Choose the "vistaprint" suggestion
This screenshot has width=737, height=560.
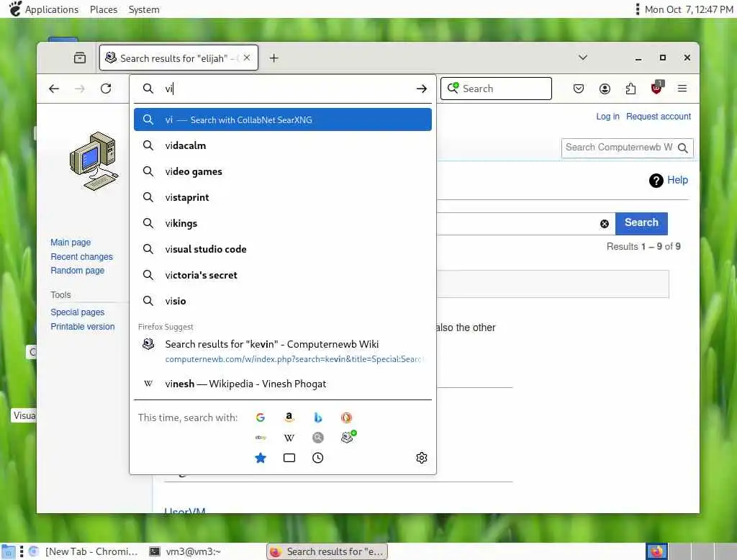[x=282, y=197]
